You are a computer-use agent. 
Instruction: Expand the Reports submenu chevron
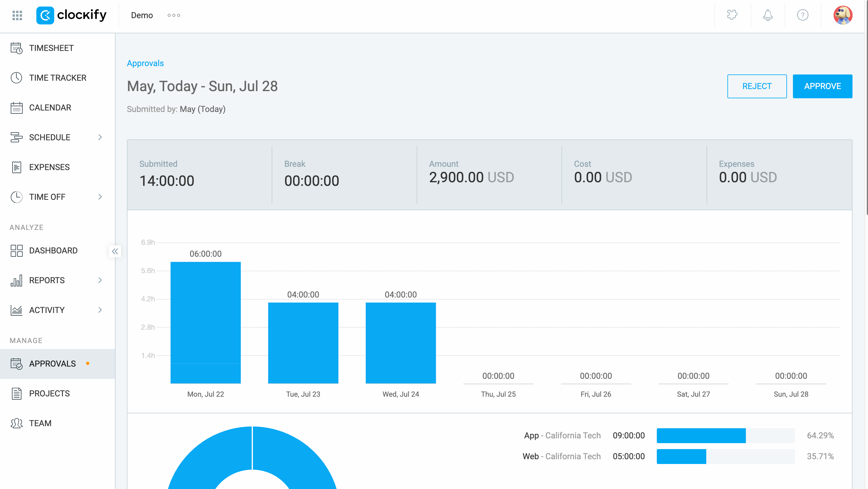[x=100, y=280]
